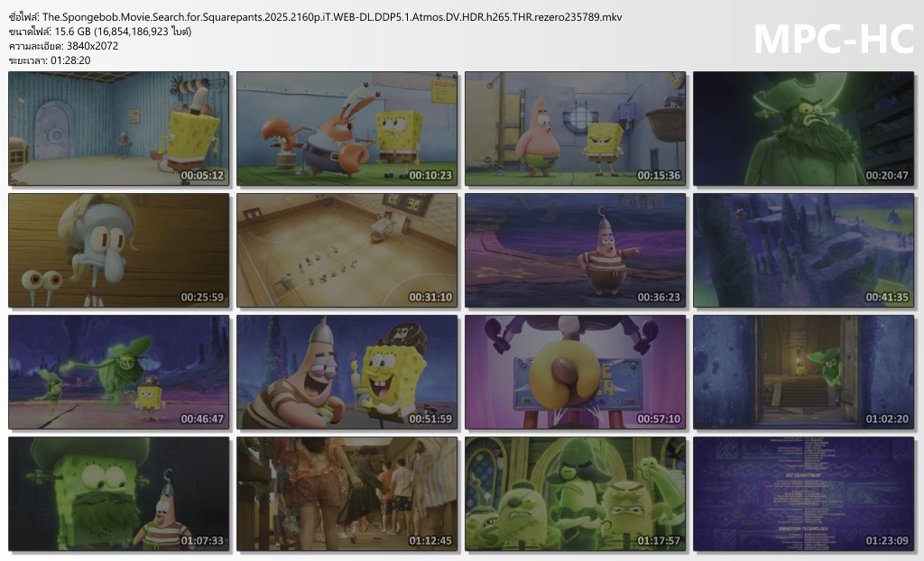This screenshot has height=561, width=924.
Task: Open the thumbnail timestamped 00:05:12
Action: [118, 128]
